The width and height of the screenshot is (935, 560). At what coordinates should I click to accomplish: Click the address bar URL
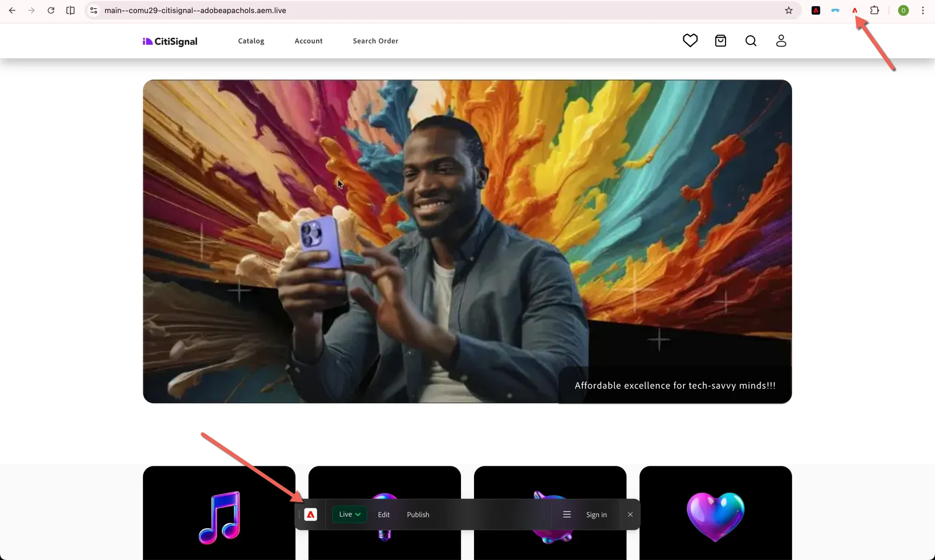(195, 10)
